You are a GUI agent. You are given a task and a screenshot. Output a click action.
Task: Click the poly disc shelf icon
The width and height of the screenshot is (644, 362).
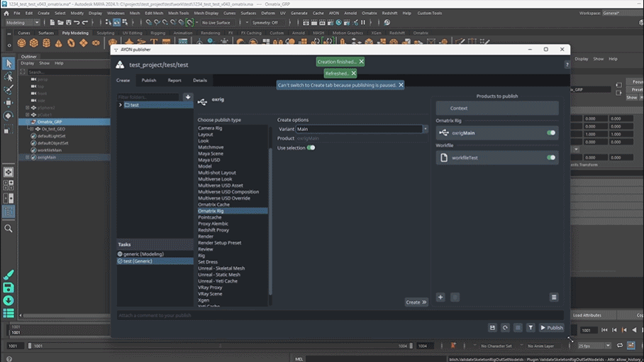[96, 43]
